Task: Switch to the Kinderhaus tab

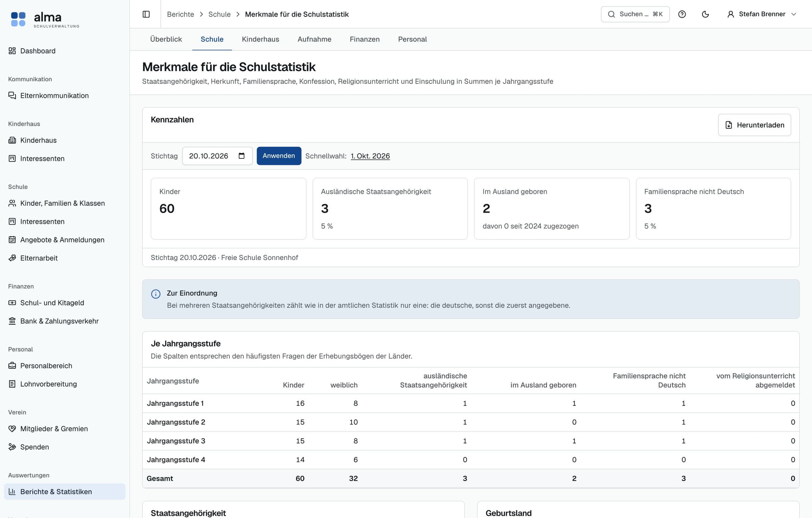Action: [261, 39]
